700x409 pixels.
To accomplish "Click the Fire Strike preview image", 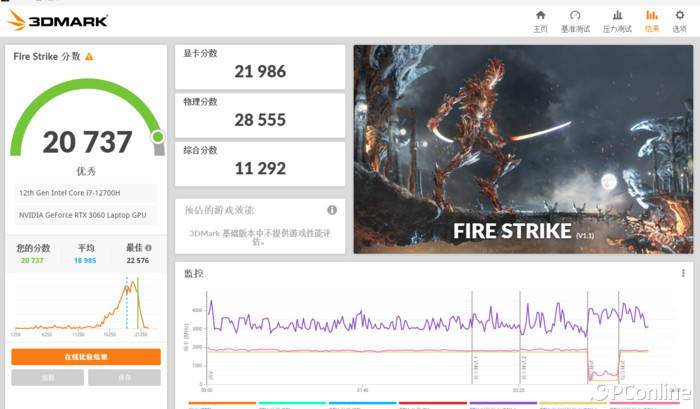I will pos(523,149).
